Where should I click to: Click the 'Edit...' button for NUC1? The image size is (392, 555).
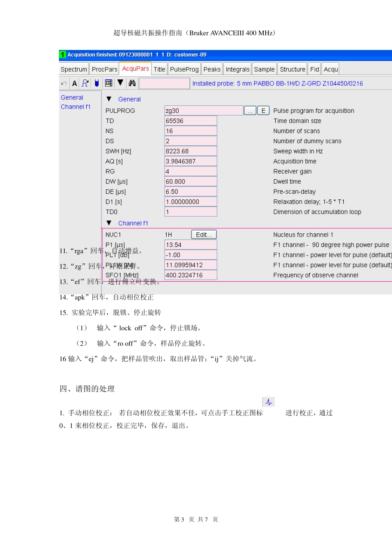click(x=204, y=235)
